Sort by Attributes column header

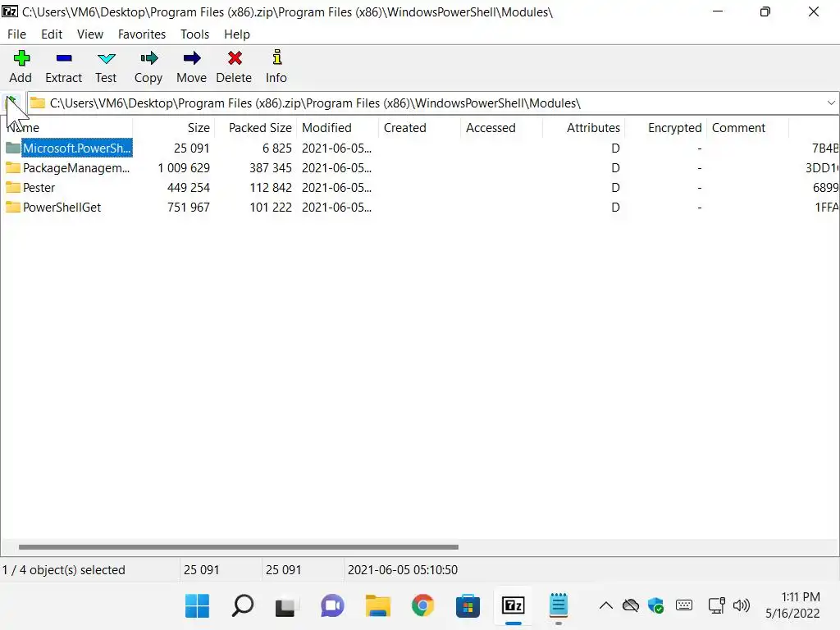tap(583, 127)
